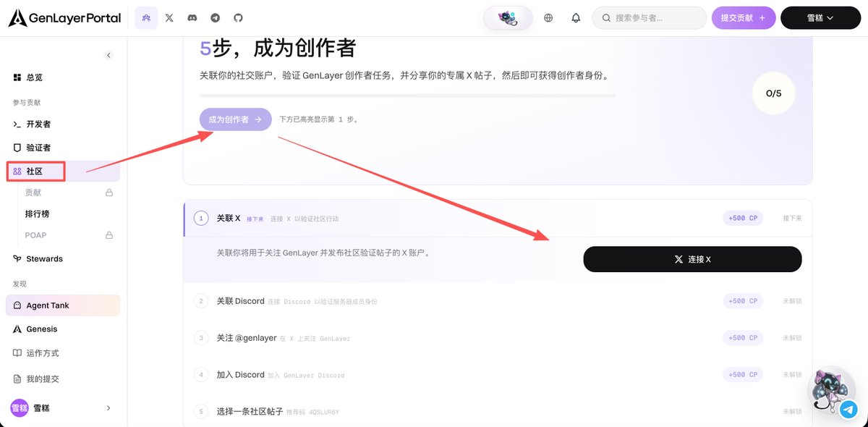
Task: Collapse the sidebar with the chevron
Action: [x=109, y=55]
